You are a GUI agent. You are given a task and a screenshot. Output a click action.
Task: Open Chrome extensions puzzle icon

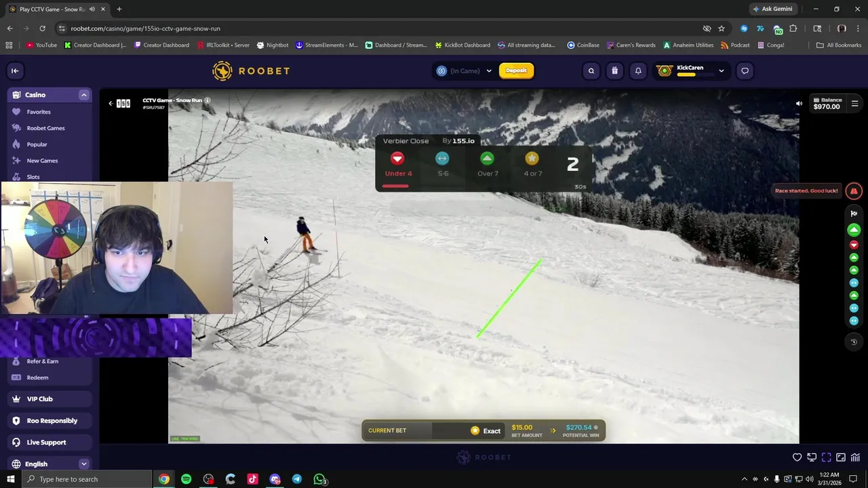[x=793, y=28]
